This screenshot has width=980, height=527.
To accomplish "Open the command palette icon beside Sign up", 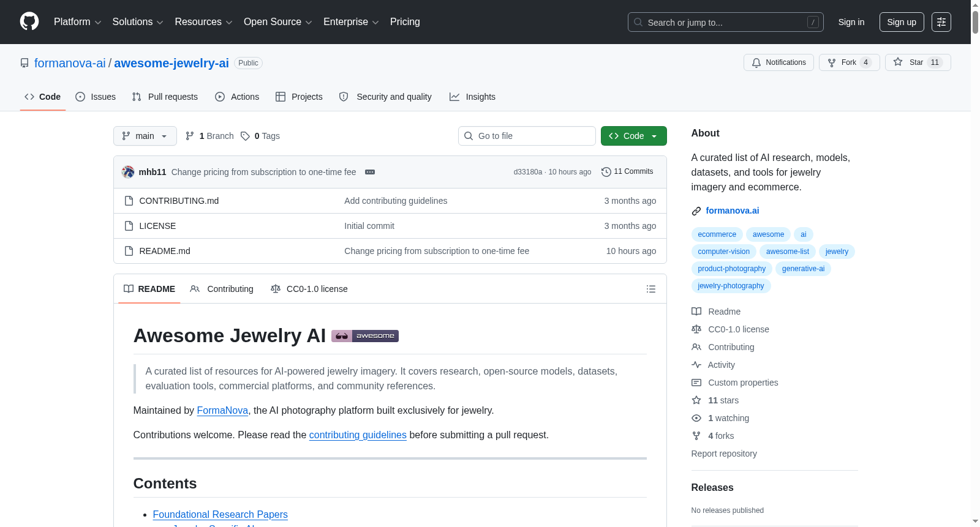I will pyautogui.click(x=941, y=22).
